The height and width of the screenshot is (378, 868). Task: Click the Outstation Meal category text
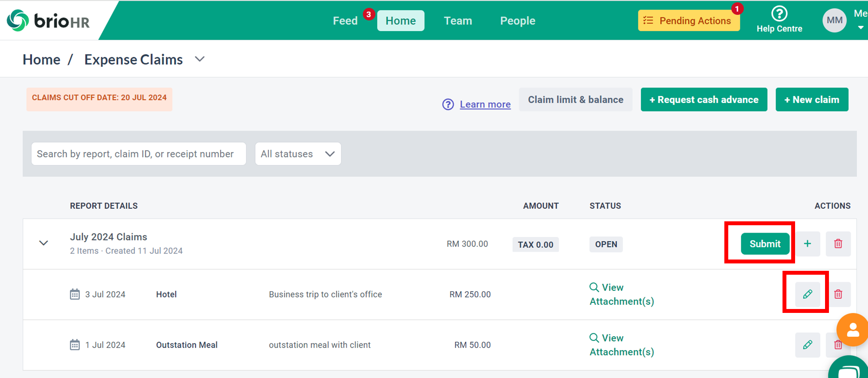tap(187, 345)
